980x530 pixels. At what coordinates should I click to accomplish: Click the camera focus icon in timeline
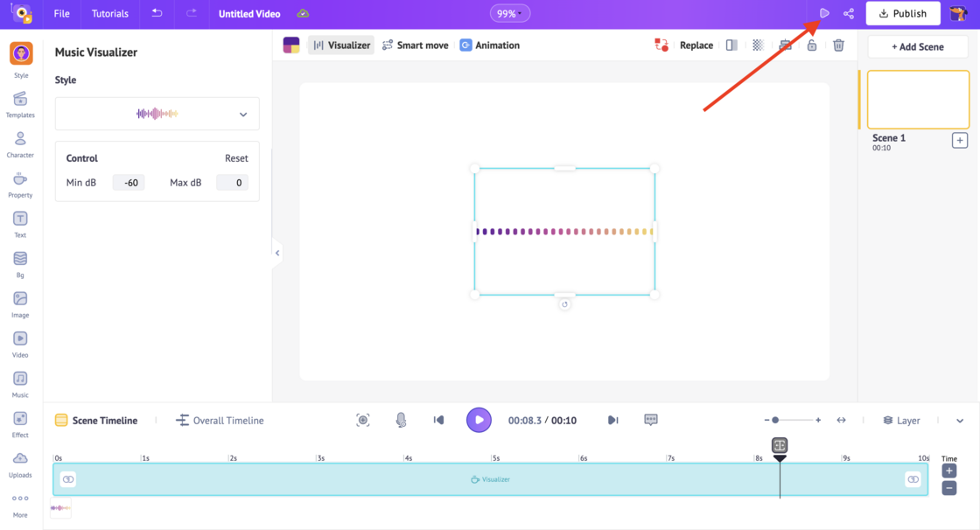tap(363, 421)
